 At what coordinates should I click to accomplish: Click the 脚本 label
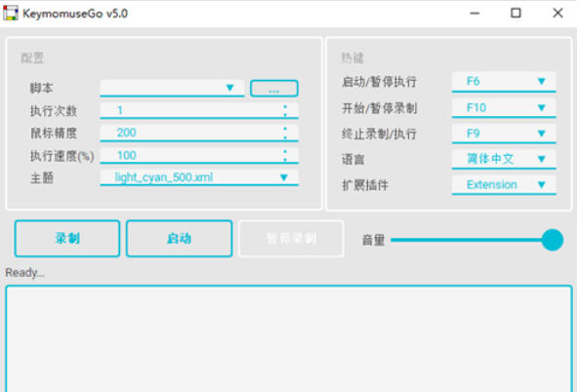tap(42, 88)
